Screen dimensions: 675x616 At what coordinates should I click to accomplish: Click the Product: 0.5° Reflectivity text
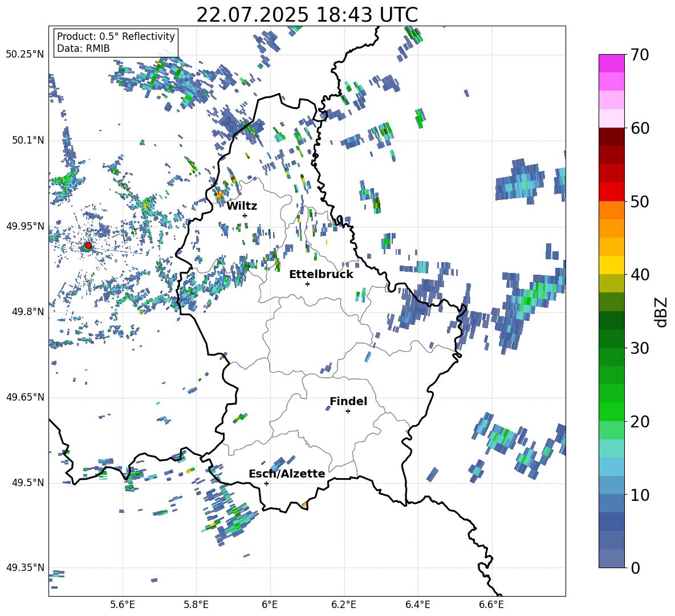coord(116,36)
